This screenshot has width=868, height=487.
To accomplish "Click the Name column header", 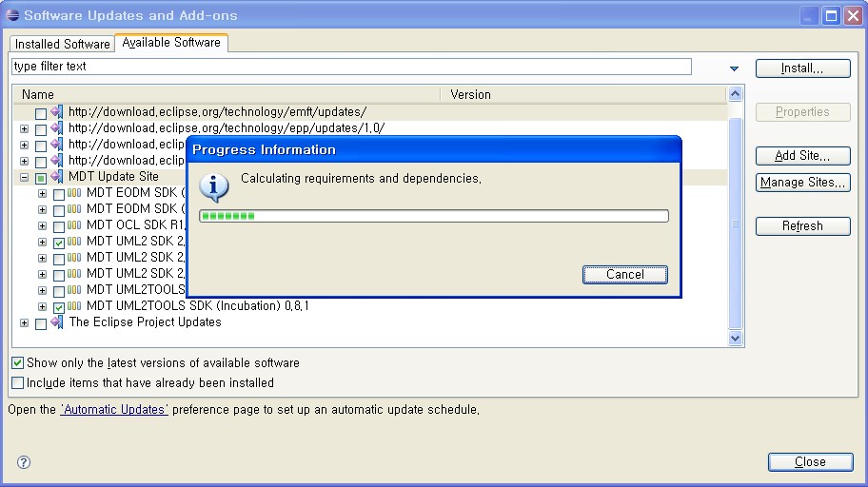I will click(x=227, y=94).
